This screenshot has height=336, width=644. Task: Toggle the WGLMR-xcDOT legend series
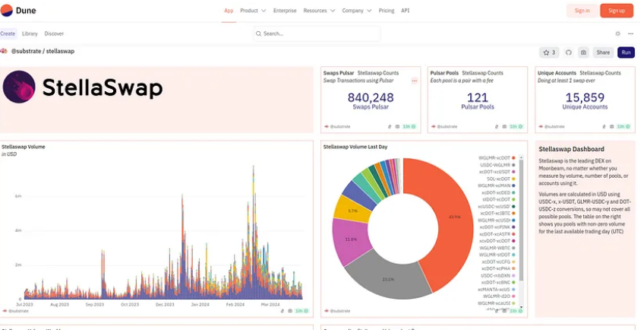tap(497, 158)
